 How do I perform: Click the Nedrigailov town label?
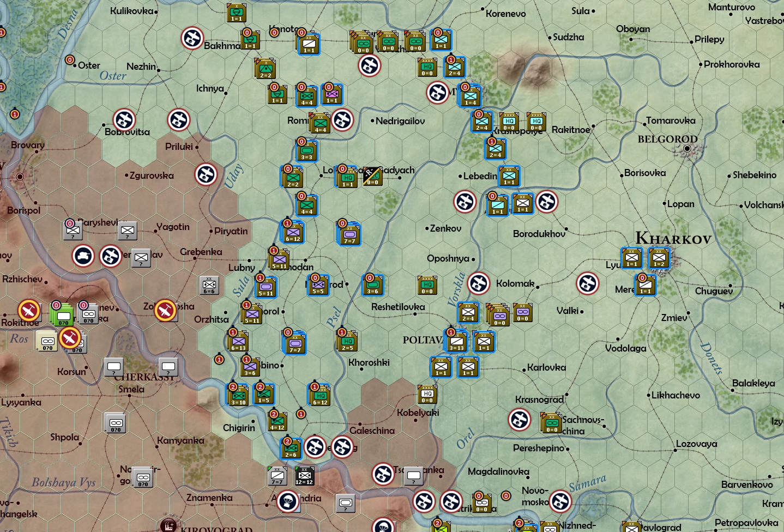pyautogui.click(x=400, y=121)
